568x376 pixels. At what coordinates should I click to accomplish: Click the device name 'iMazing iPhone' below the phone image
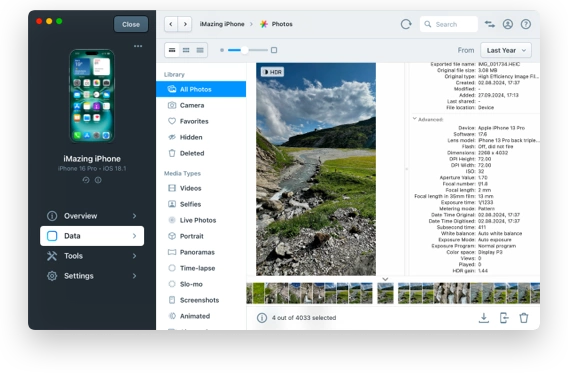click(92, 159)
